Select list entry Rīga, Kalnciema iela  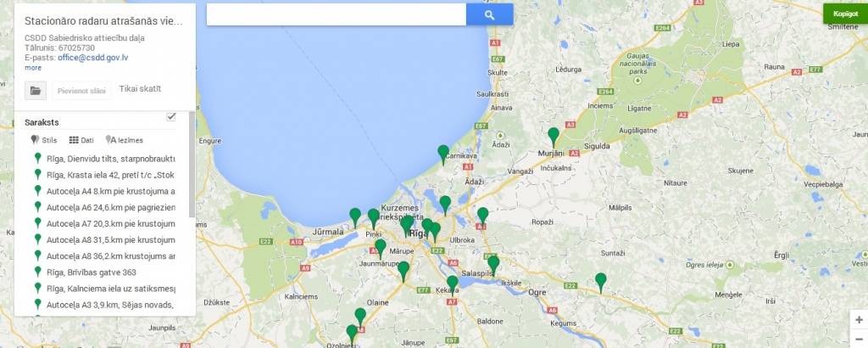(x=104, y=289)
